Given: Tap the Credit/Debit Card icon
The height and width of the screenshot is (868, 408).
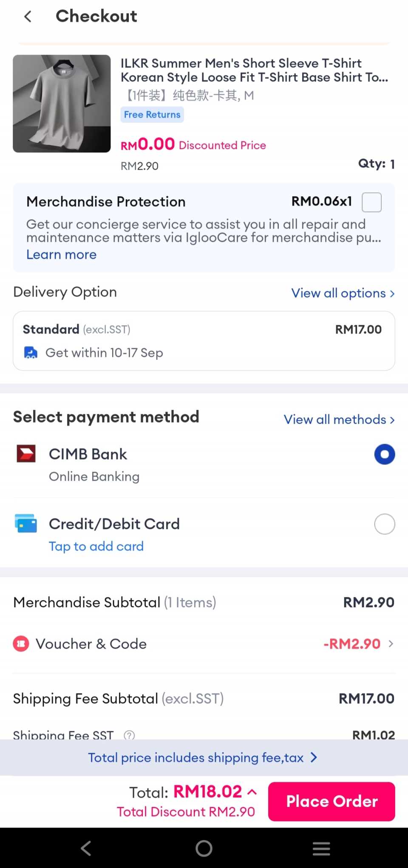Looking at the screenshot, I should click(x=26, y=523).
